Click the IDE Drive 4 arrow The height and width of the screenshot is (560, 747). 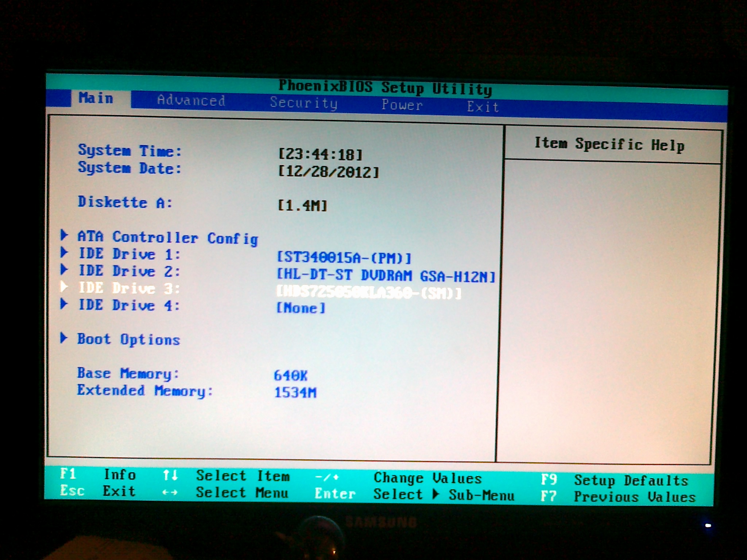coord(64,304)
